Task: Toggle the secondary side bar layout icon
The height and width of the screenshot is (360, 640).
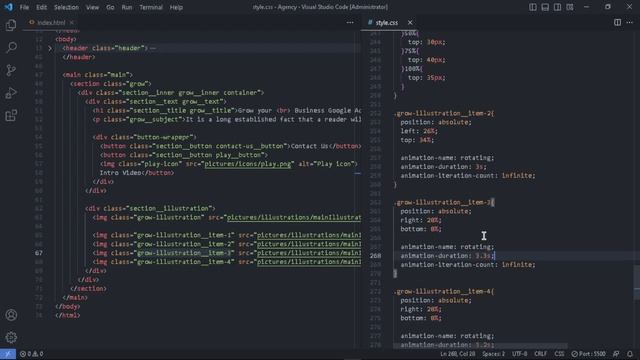Action: pos(557,7)
